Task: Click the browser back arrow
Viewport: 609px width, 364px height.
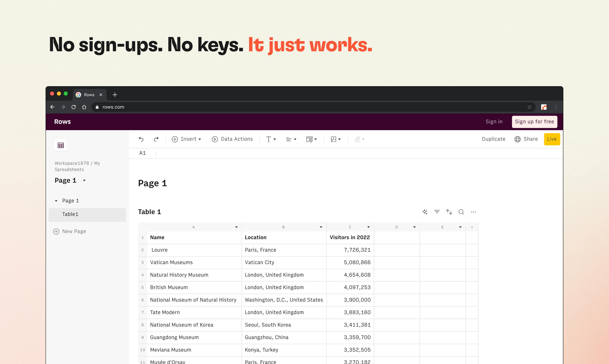Action: tap(52, 107)
